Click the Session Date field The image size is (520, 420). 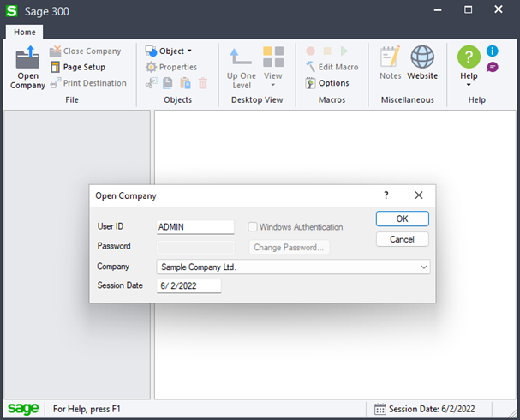(189, 286)
